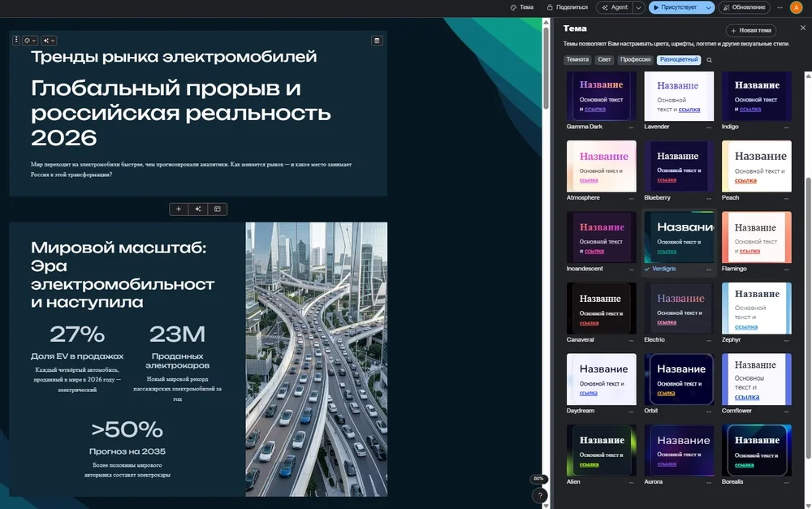
Task: Open options dots for Daydream theme
Action: click(x=631, y=411)
